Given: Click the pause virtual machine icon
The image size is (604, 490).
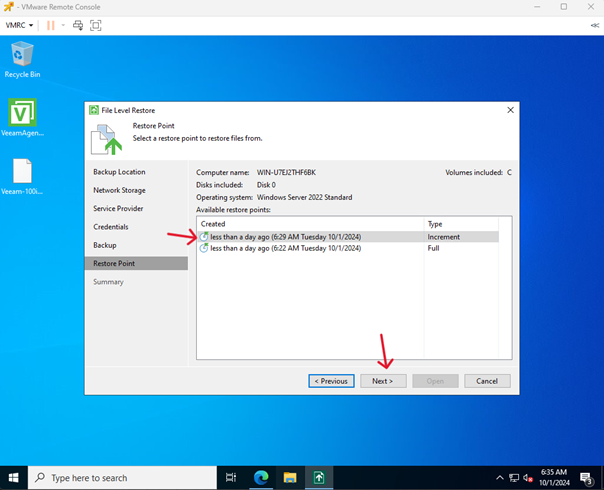Looking at the screenshot, I should [x=50, y=24].
